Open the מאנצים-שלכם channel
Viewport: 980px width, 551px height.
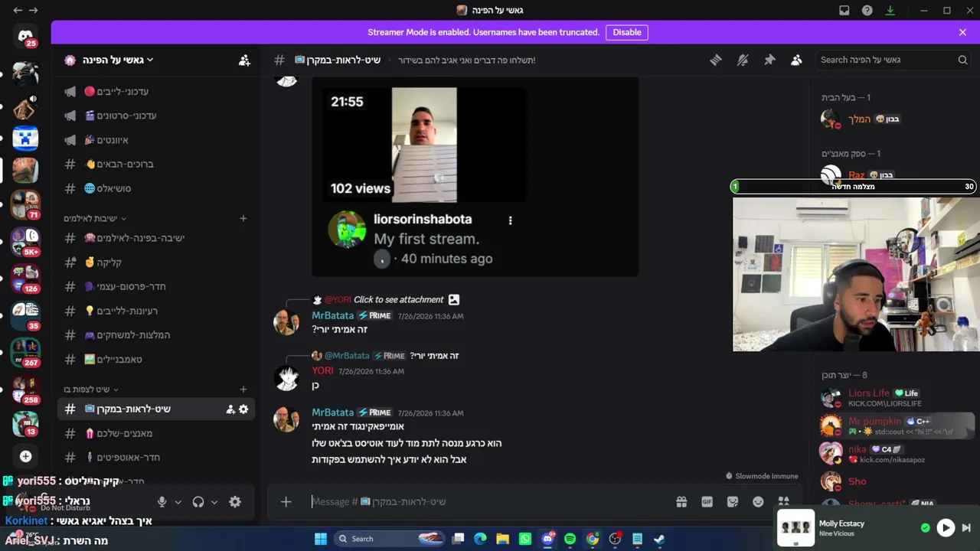point(156,433)
